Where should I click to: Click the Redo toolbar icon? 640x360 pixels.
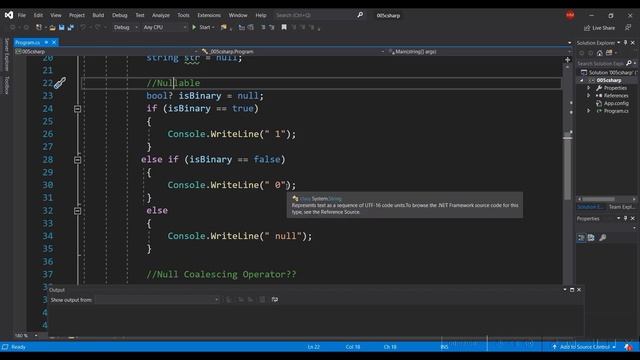[x=97, y=27]
